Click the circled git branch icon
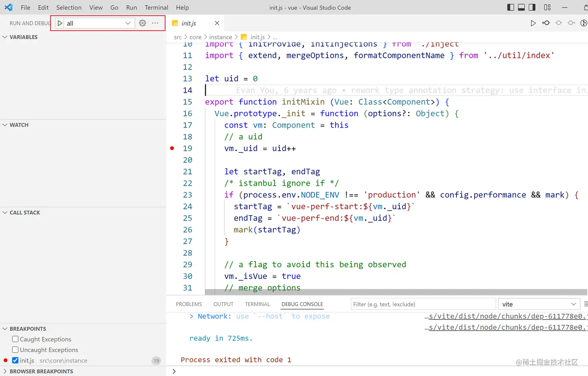588x376 pixels. (x=584, y=23)
